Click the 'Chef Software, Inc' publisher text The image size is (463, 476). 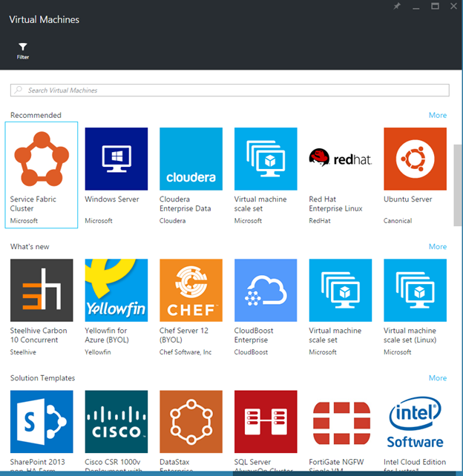point(185,352)
